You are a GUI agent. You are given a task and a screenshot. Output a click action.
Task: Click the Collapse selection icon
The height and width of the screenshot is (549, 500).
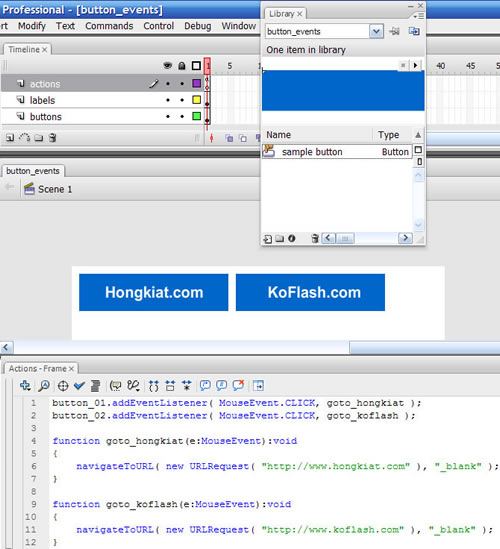[170, 386]
